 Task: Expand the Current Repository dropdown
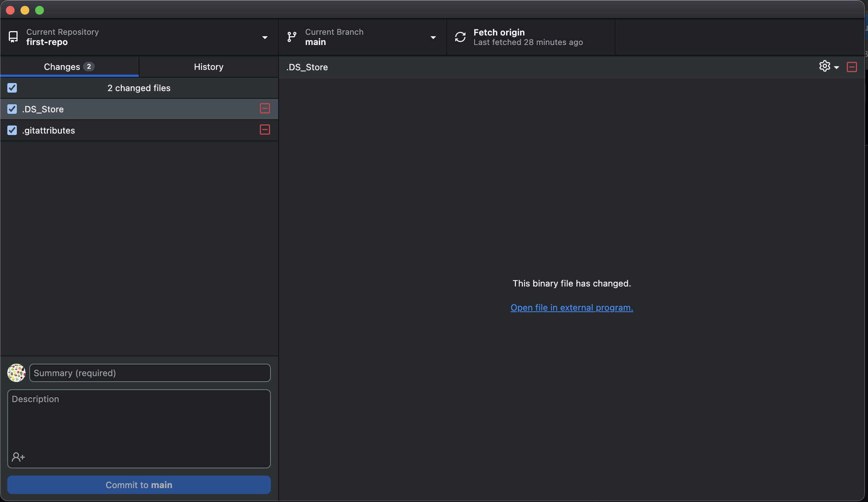click(x=265, y=37)
